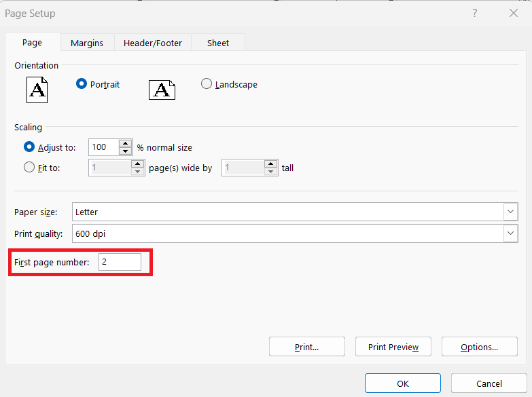This screenshot has height=397, width=532.
Task: Increase pages tall with up arrow
Action: pyautogui.click(x=270, y=164)
